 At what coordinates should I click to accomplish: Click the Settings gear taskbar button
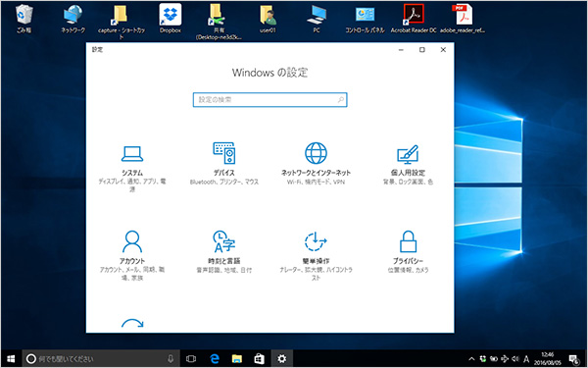[x=281, y=359]
